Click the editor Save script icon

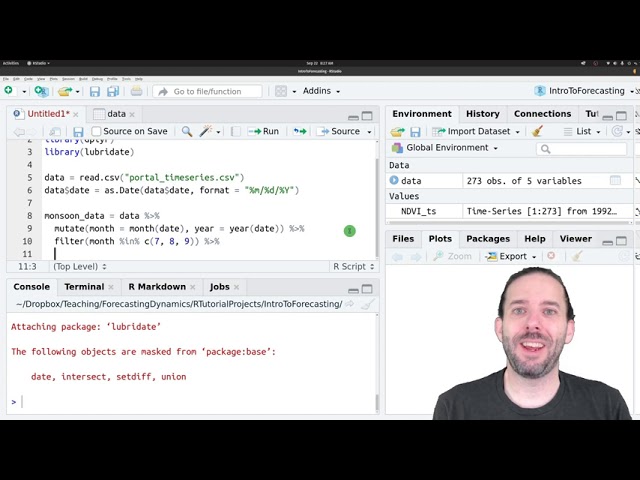coord(78,131)
